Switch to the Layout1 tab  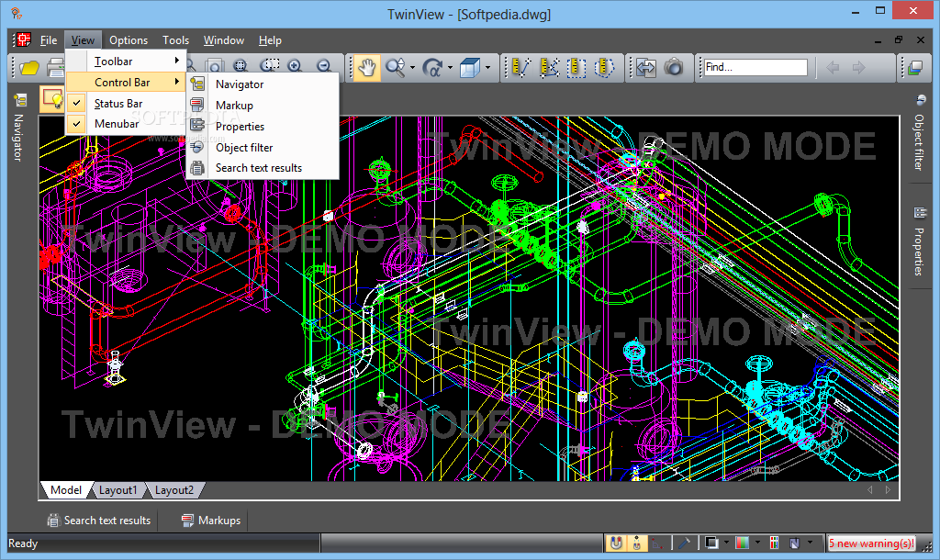118,490
